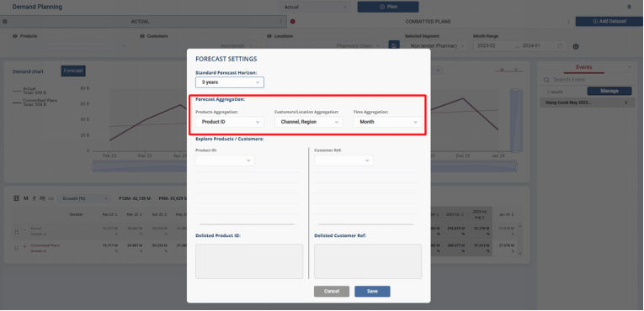Click Save in Forecast Settings
The height and width of the screenshot is (311, 644).
372,292
